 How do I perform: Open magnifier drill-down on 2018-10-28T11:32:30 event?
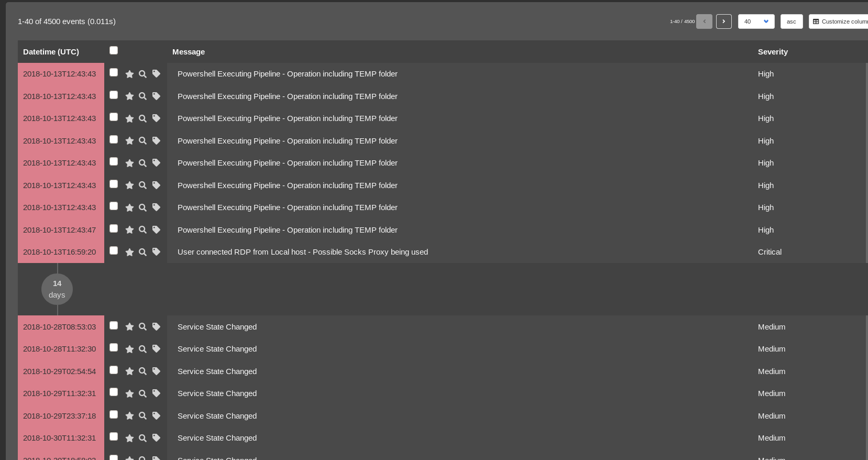(x=142, y=349)
